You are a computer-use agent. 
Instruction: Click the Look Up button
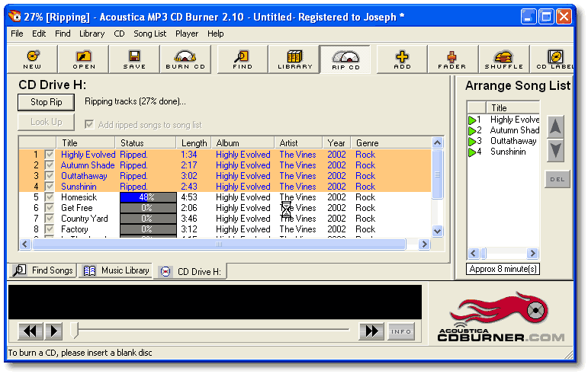tap(46, 122)
